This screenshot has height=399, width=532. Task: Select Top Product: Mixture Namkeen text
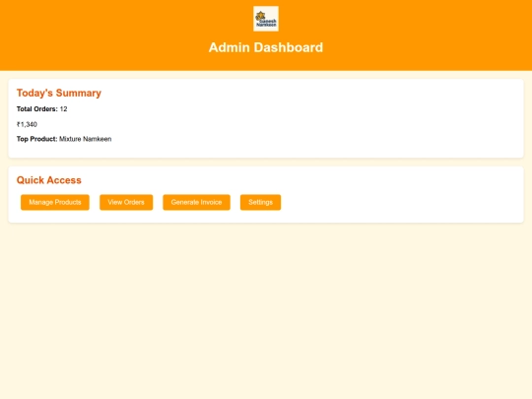[64, 139]
